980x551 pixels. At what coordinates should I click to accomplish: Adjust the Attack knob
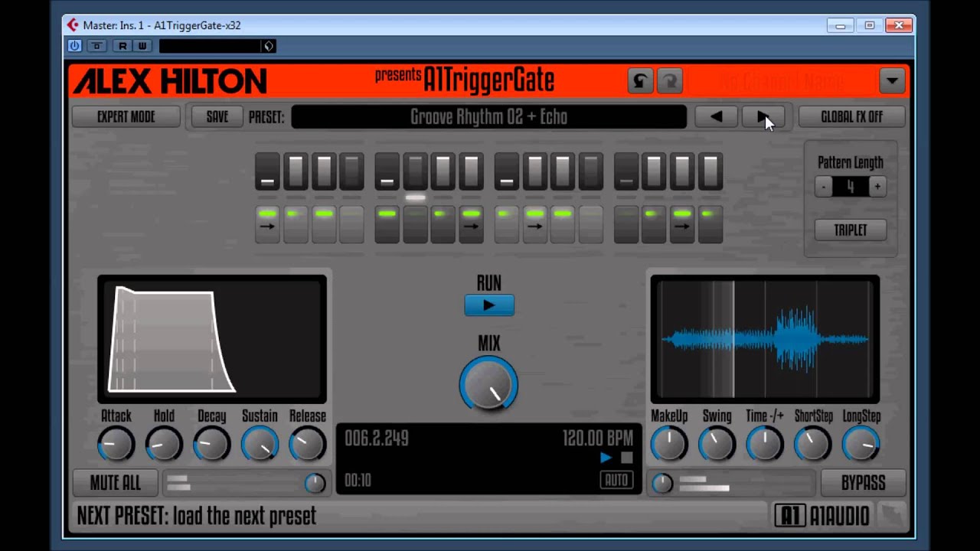[116, 444]
